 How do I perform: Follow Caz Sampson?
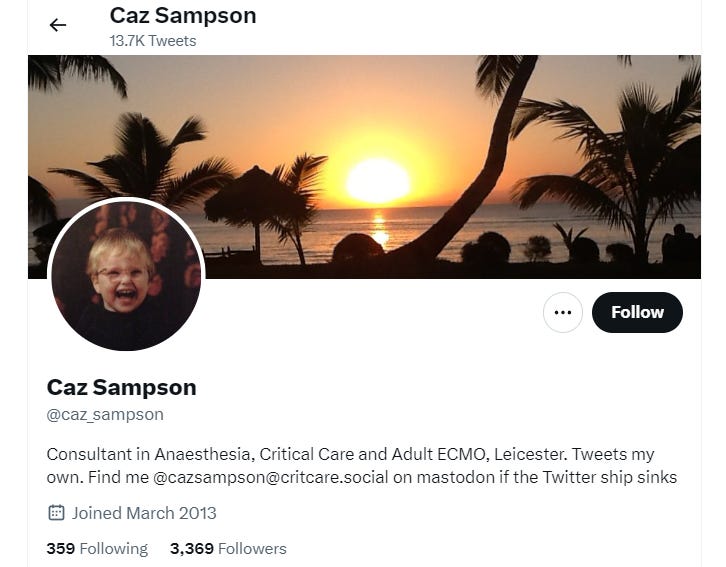[x=637, y=312]
